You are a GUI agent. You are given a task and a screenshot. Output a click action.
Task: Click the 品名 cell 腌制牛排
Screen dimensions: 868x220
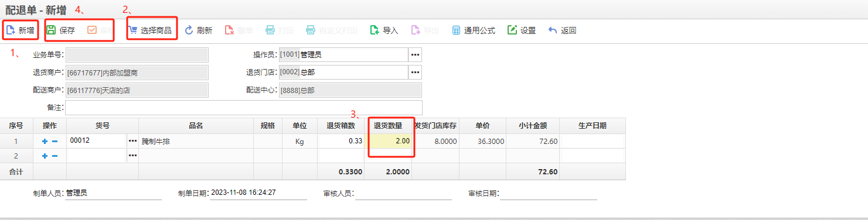pos(196,141)
